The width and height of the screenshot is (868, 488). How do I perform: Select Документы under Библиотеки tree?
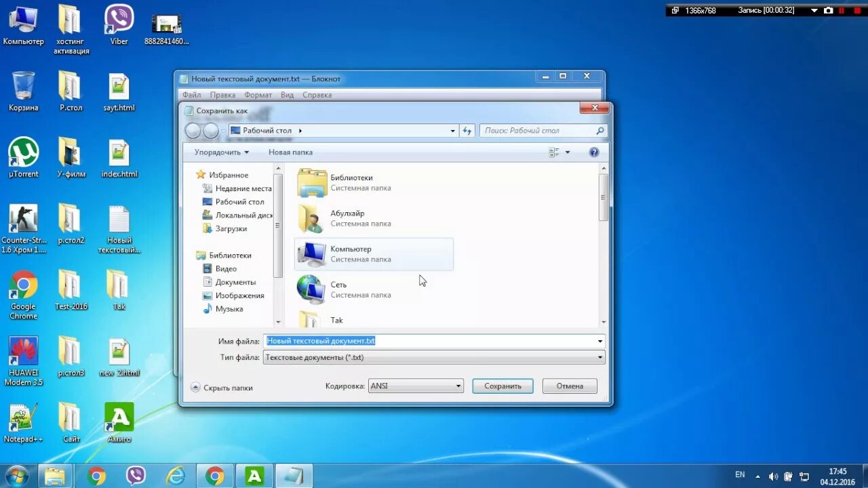[x=229, y=282]
